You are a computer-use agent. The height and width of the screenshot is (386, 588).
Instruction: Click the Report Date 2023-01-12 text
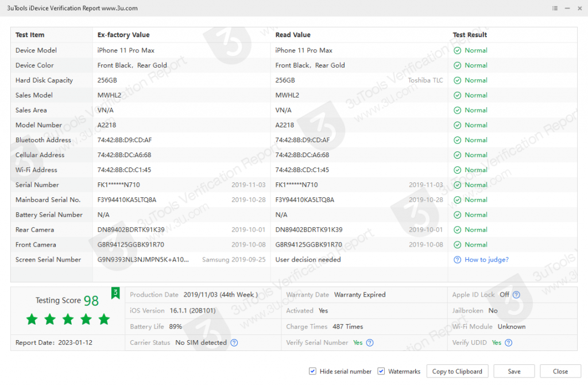[53, 342]
